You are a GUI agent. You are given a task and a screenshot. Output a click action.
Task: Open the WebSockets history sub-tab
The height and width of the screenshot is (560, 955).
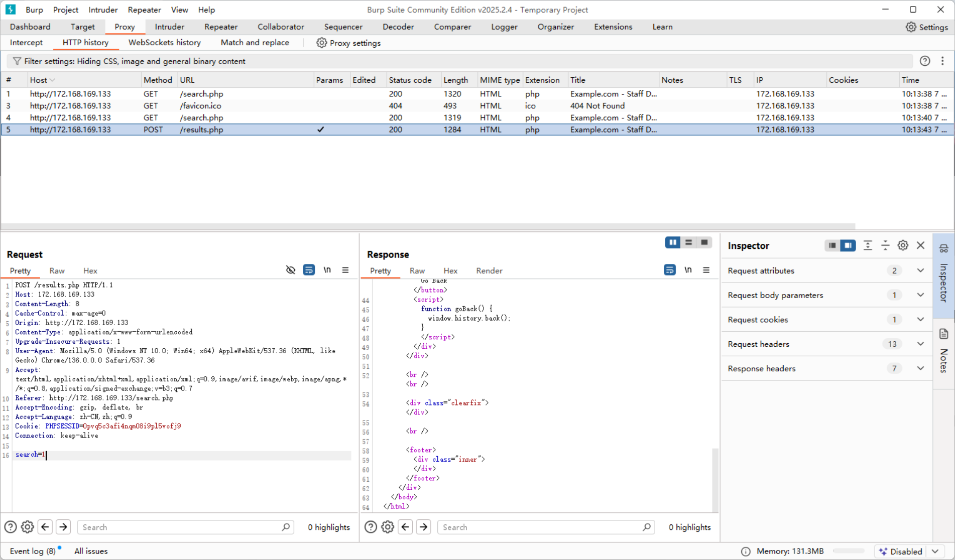pyautogui.click(x=165, y=43)
